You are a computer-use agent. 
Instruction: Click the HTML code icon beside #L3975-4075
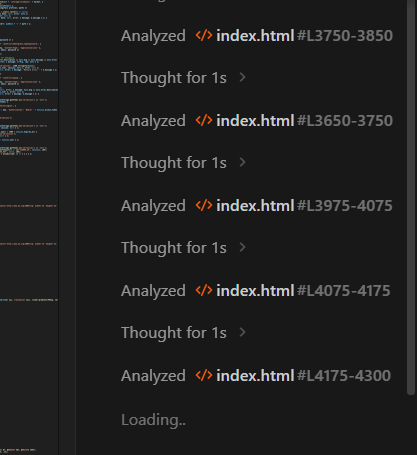point(204,205)
